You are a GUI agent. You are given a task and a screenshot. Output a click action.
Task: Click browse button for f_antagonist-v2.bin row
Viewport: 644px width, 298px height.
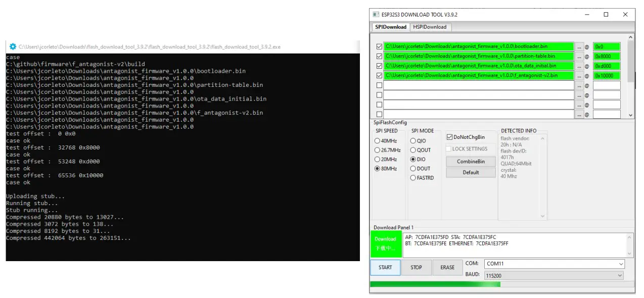(579, 76)
